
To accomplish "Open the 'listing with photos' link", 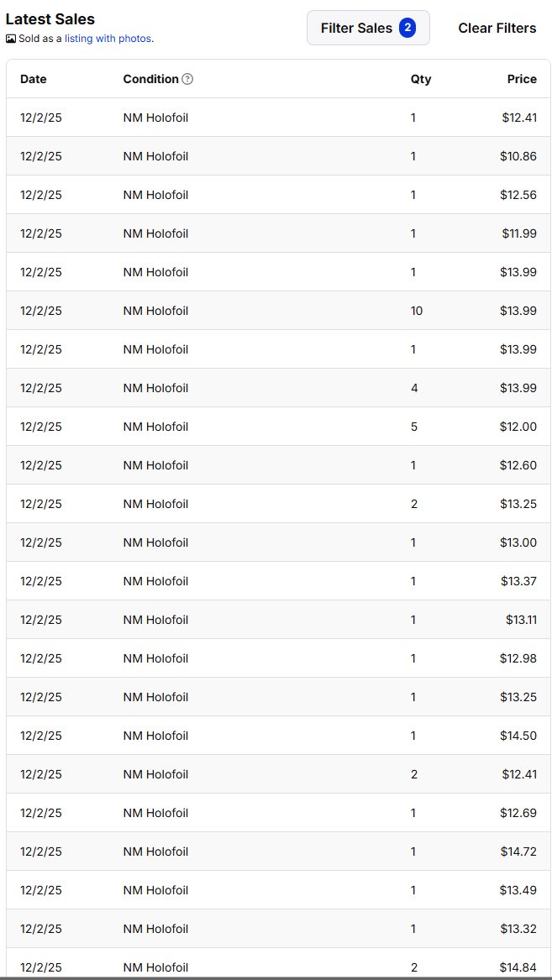I will (108, 39).
